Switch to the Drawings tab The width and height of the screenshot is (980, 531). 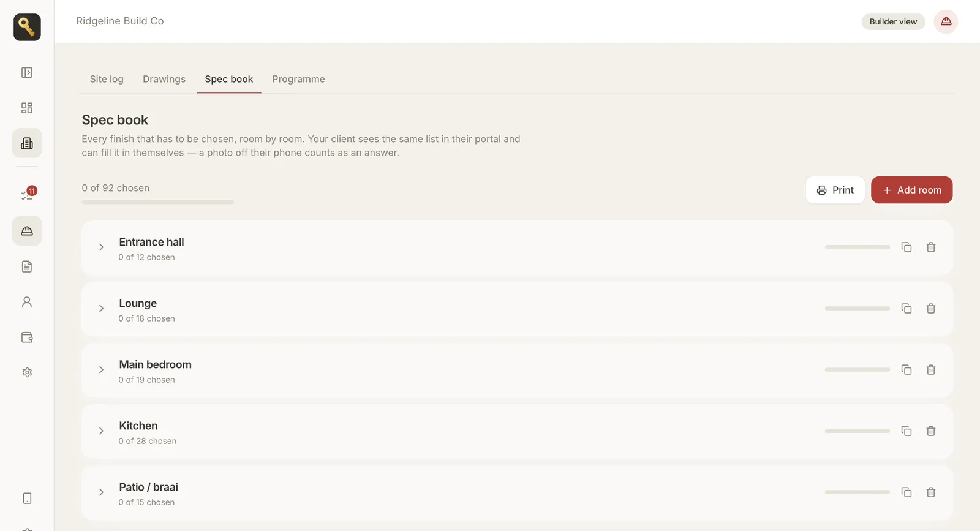click(x=164, y=79)
